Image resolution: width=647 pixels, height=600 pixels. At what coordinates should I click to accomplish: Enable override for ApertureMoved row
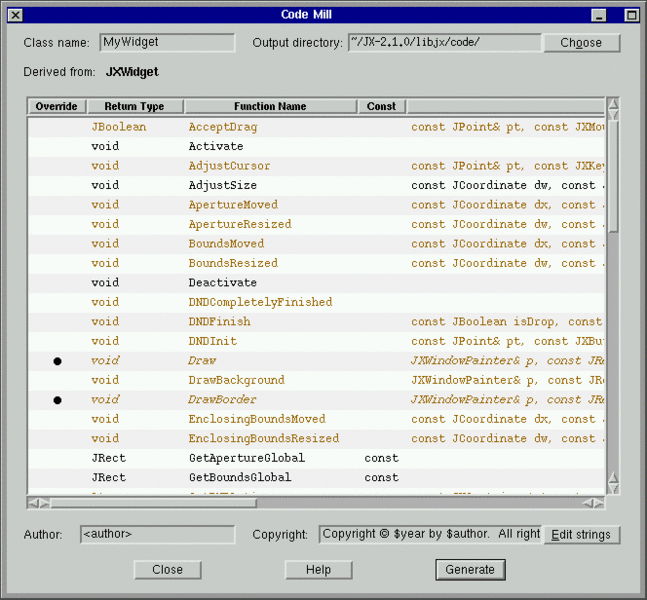click(x=57, y=205)
